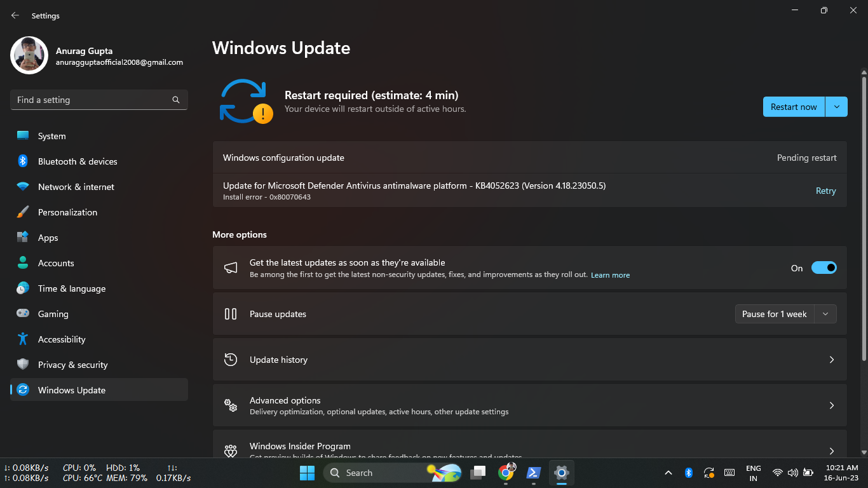This screenshot has width=868, height=488.
Task: Click the Time & language clock icon
Action: pyautogui.click(x=23, y=288)
